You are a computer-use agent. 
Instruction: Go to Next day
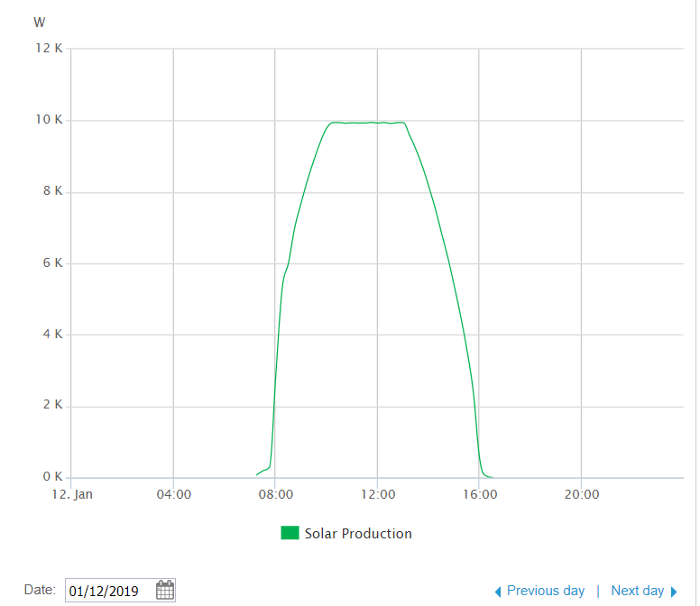(638, 591)
